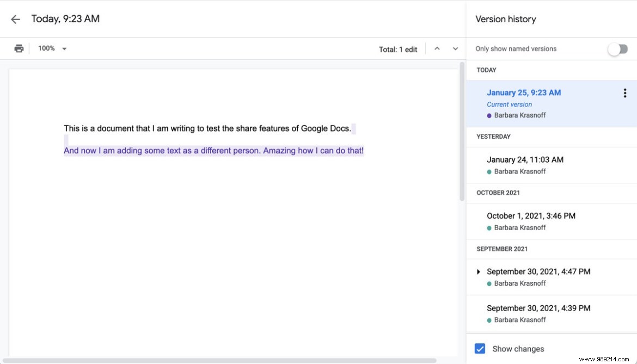This screenshot has height=364, width=637.
Task: Enable the "Only show named versions" toggle
Action: coord(618,48)
